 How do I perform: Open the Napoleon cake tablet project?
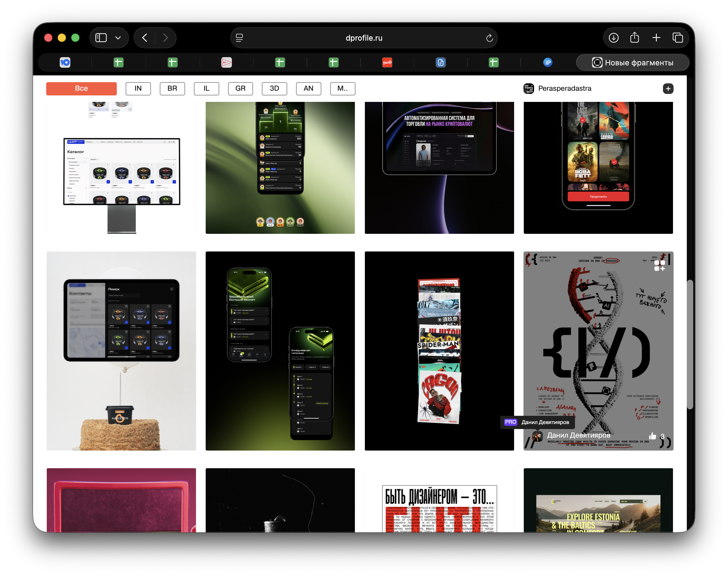click(x=121, y=351)
